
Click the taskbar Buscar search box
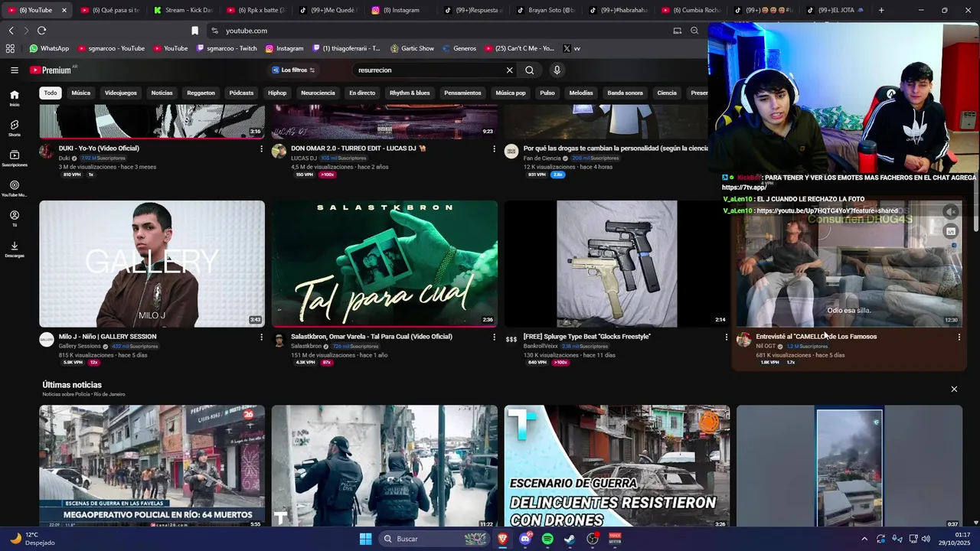click(433, 539)
